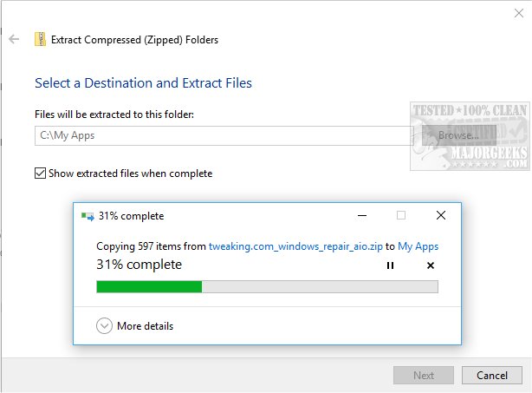532x393 pixels.
Task: Click the More details text label
Action: tap(146, 326)
